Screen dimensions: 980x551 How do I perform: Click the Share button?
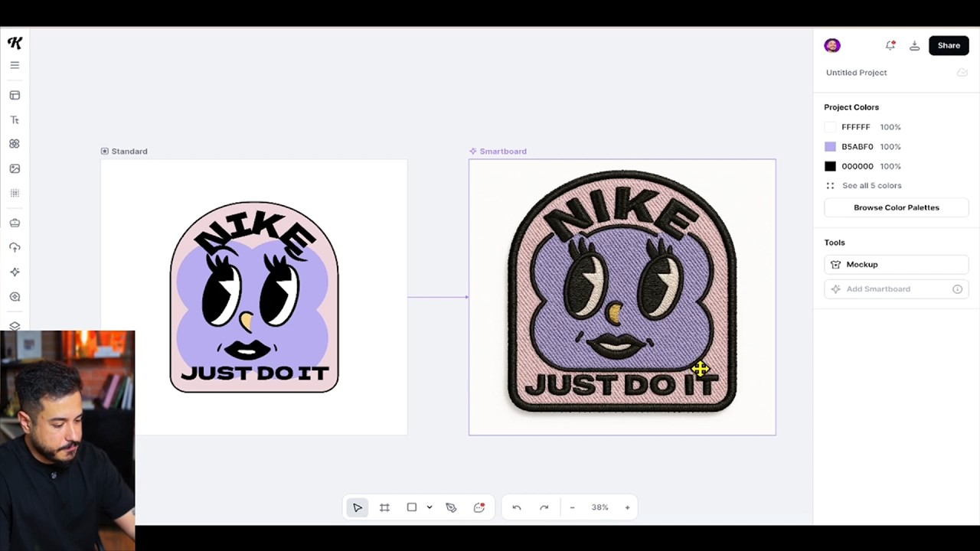pos(949,46)
